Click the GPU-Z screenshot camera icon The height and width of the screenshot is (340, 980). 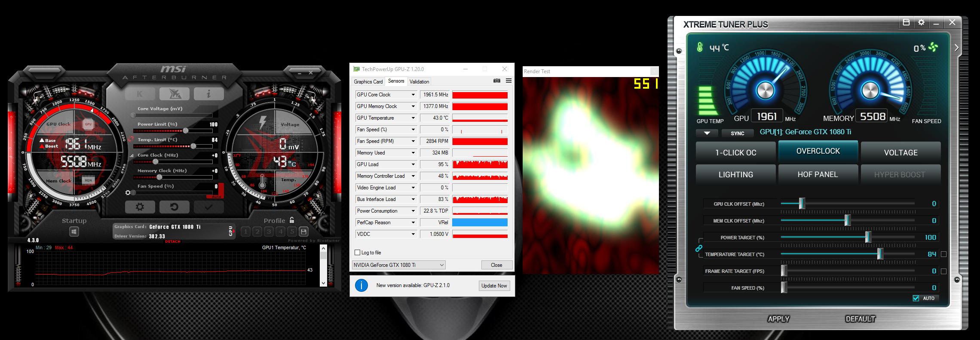coord(497,80)
